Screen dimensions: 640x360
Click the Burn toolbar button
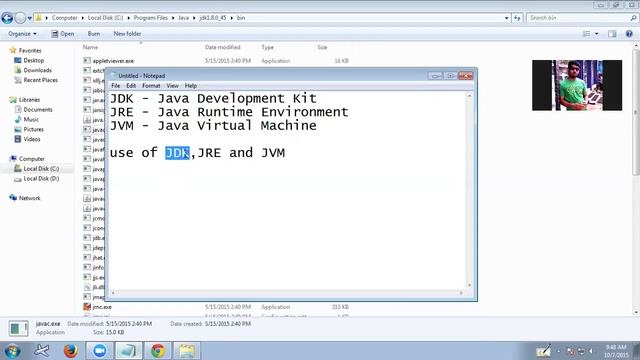click(93, 34)
